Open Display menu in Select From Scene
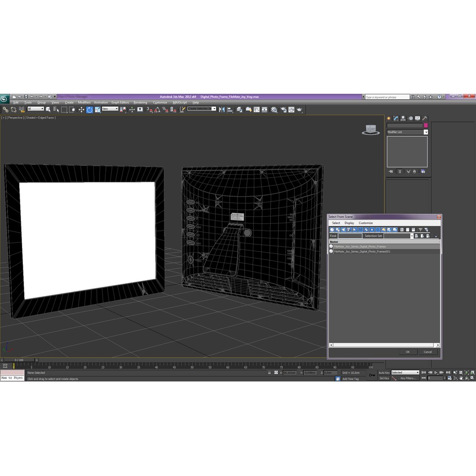Screen dimensions: 476x476 point(349,223)
